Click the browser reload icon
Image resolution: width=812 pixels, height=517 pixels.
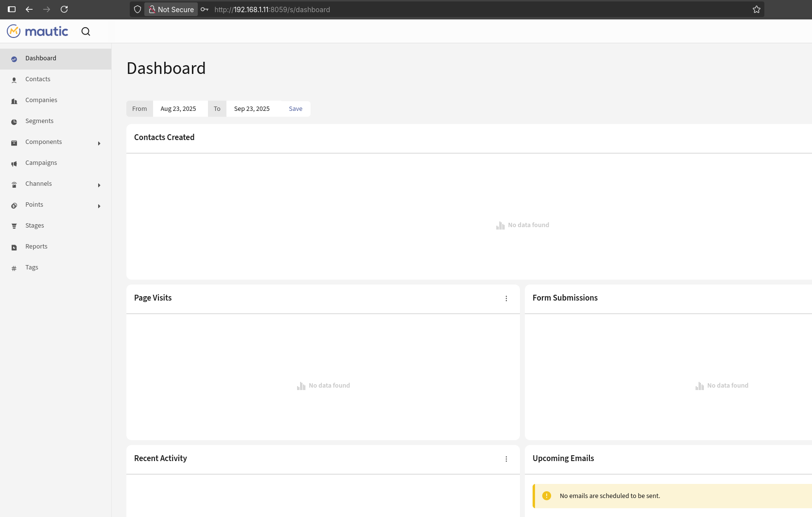point(64,9)
